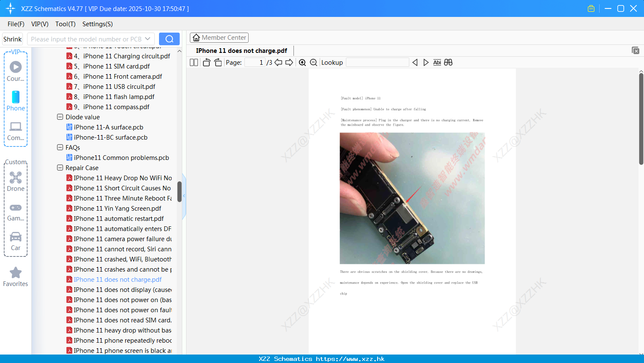Find previous lookup match triangle

pos(415,62)
